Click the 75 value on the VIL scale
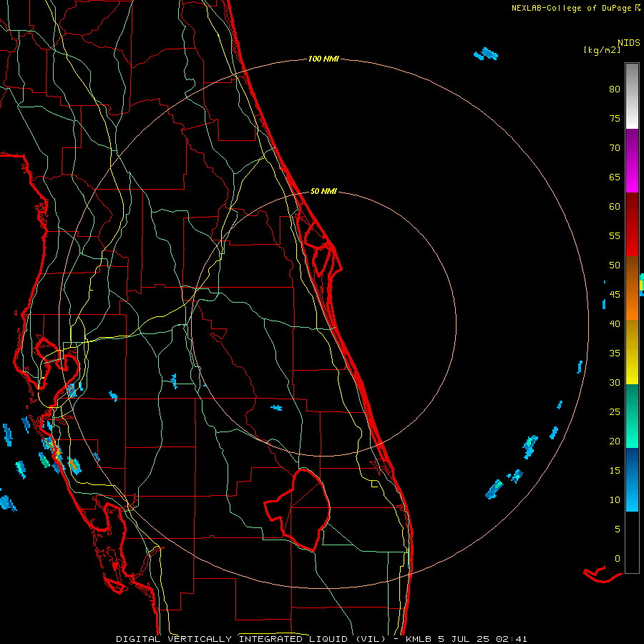Screen dimensions: 644x644 coord(615,119)
